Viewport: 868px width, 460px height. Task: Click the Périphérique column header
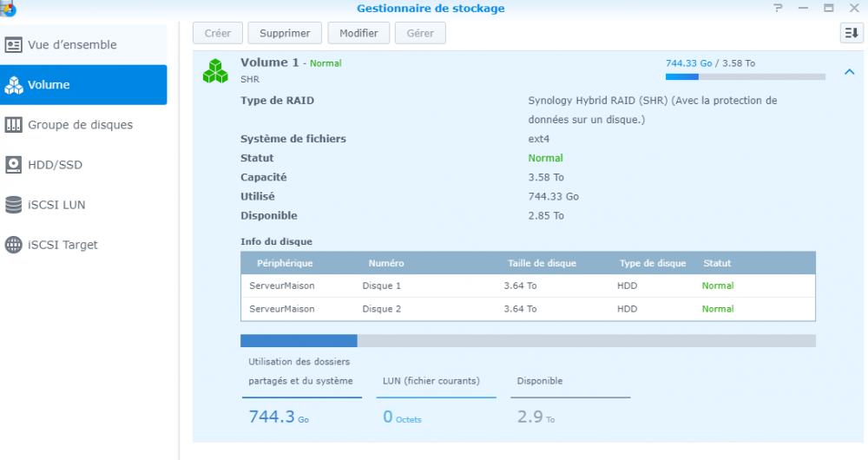tap(285, 263)
